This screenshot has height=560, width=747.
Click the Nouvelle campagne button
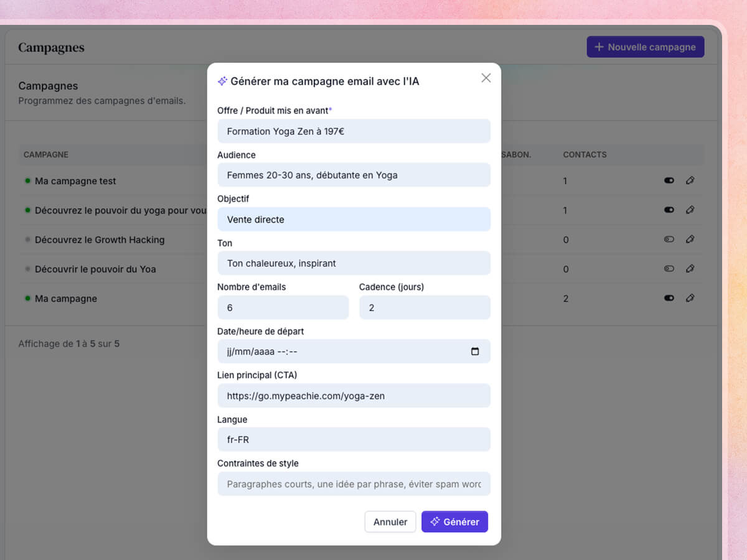(x=646, y=47)
